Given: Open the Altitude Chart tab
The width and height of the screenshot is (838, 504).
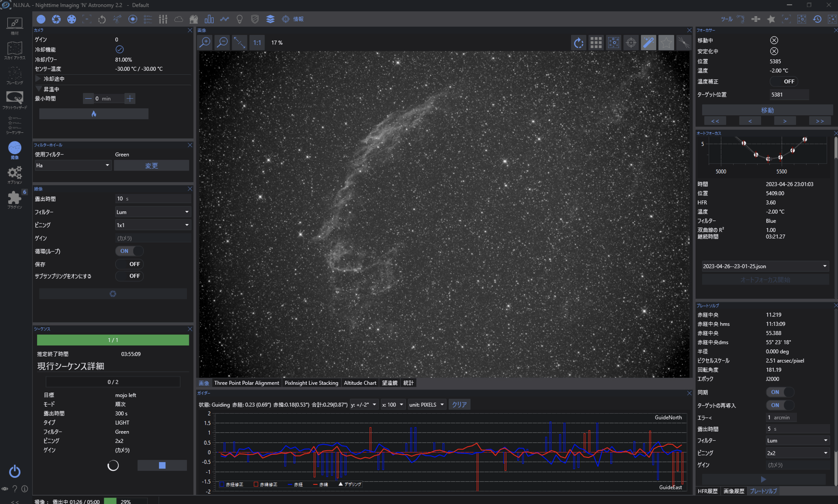Looking at the screenshot, I should click(360, 383).
